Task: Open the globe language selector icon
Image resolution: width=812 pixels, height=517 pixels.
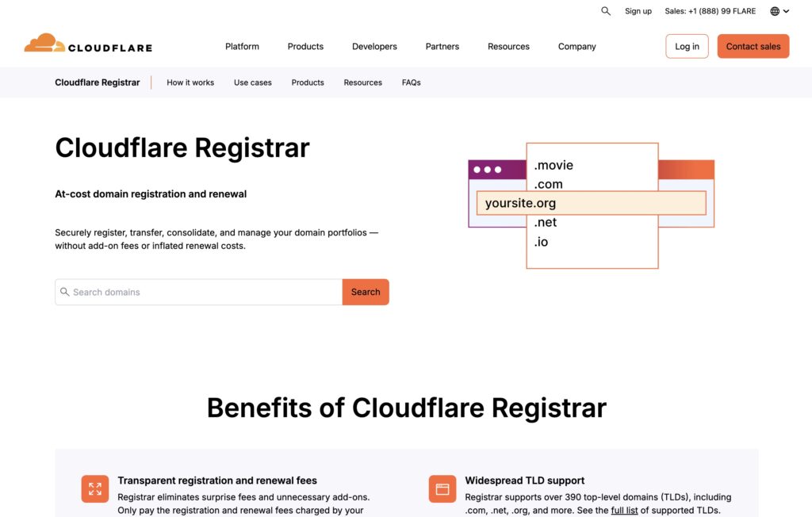Action: (773, 11)
